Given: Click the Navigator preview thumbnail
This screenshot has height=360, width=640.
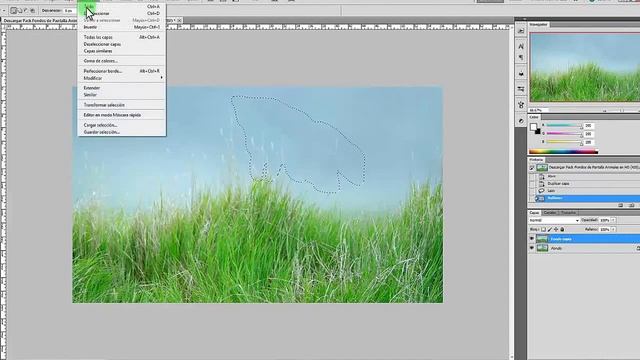Looking at the screenshot, I should point(584,67).
